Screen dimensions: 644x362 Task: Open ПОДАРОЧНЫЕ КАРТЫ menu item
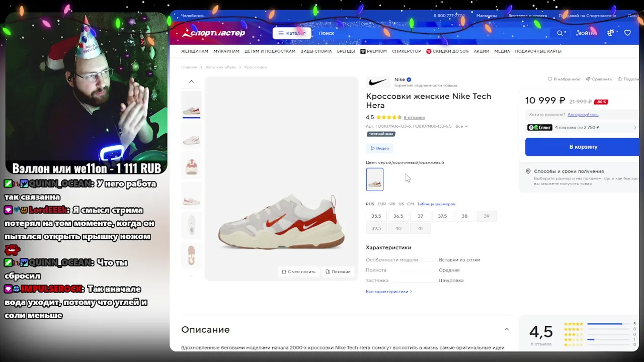click(x=538, y=51)
